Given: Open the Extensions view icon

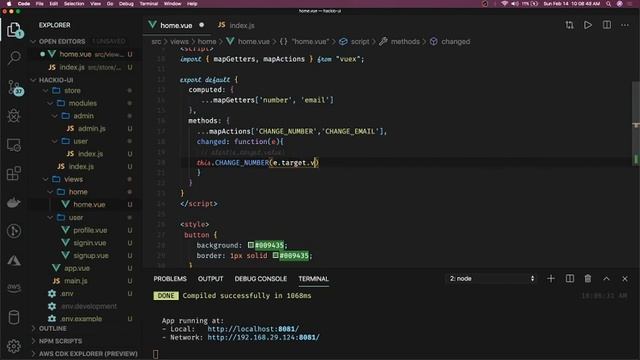Looking at the screenshot, I should pos(14,173).
